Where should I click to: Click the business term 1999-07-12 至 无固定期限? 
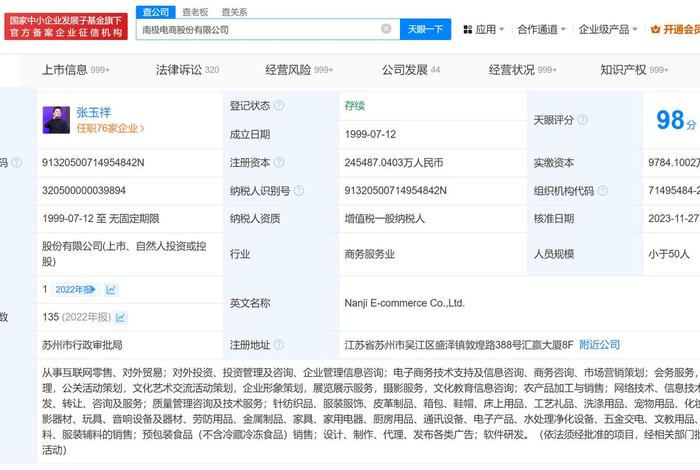tap(101, 219)
